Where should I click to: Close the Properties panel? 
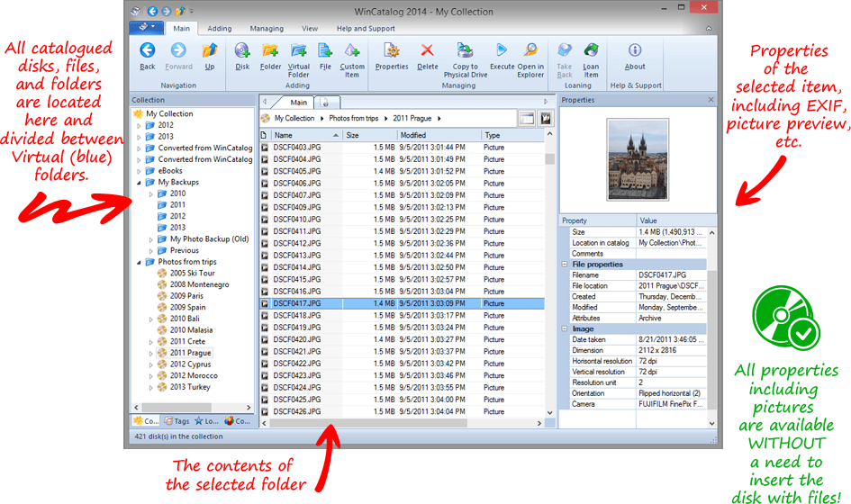[711, 100]
